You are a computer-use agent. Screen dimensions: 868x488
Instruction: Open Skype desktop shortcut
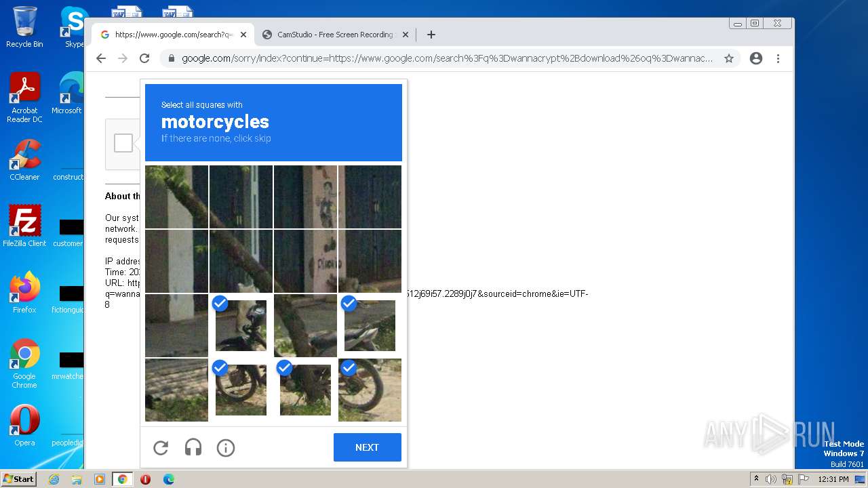pyautogui.click(x=74, y=27)
